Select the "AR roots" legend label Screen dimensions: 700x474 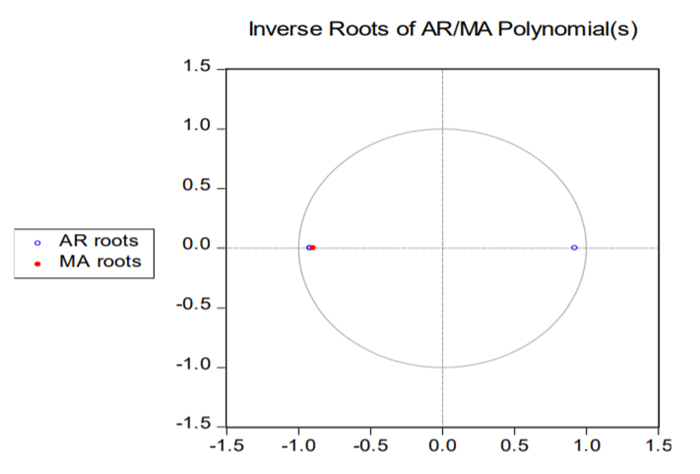tap(98, 240)
